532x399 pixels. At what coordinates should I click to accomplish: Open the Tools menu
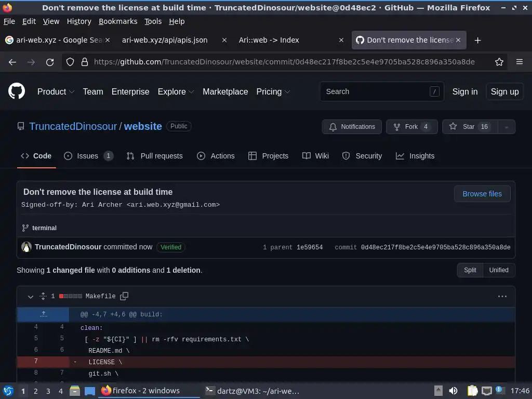(153, 21)
